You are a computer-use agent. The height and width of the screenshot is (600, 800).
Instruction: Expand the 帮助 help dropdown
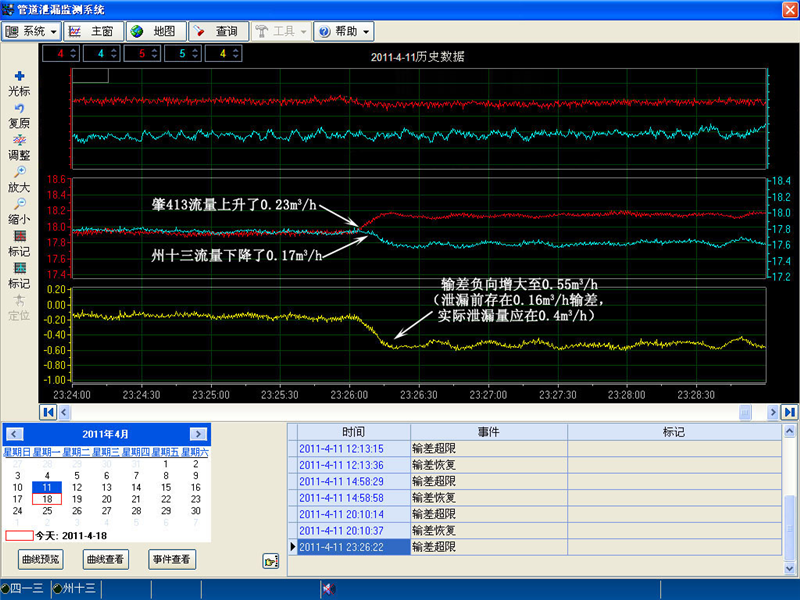tap(344, 31)
